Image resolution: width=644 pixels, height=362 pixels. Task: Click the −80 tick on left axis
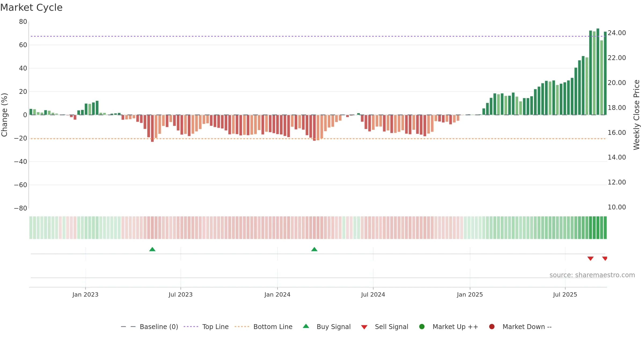(21, 208)
